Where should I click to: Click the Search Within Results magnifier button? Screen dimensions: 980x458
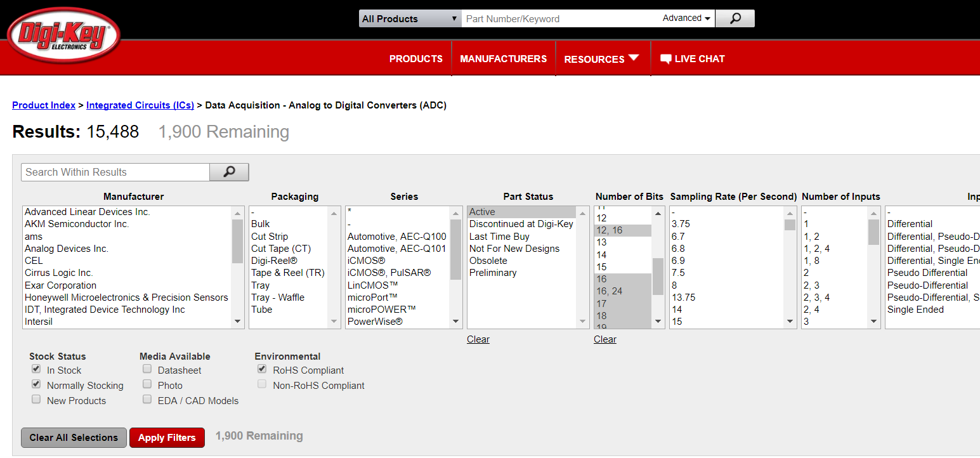coord(229,172)
